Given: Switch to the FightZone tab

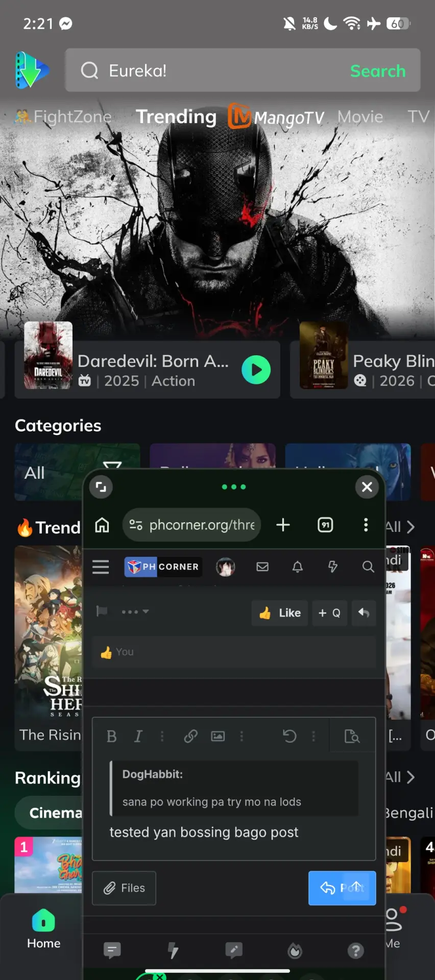Looking at the screenshot, I should click(63, 117).
